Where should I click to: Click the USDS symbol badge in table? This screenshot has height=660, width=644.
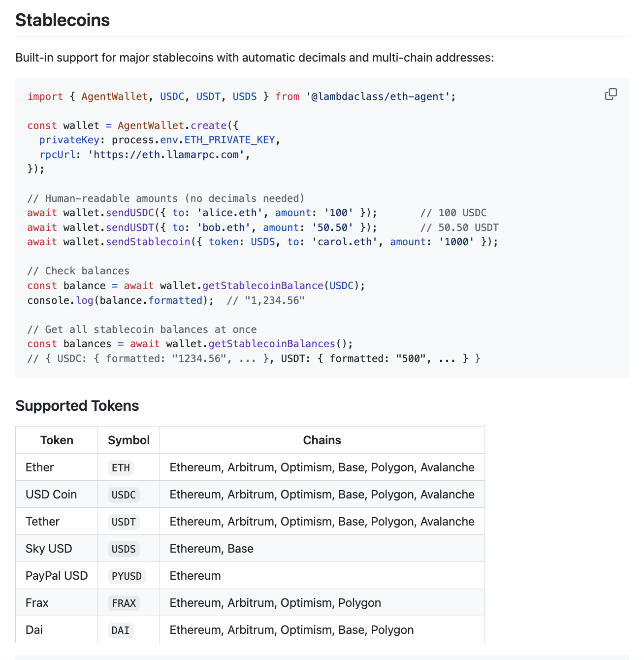(x=124, y=549)
